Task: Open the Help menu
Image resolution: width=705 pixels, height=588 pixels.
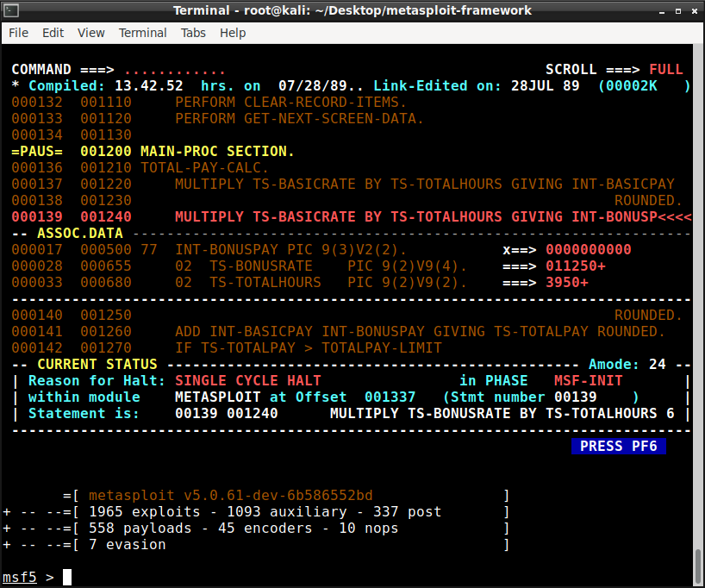Action: [x=233, y=33]
